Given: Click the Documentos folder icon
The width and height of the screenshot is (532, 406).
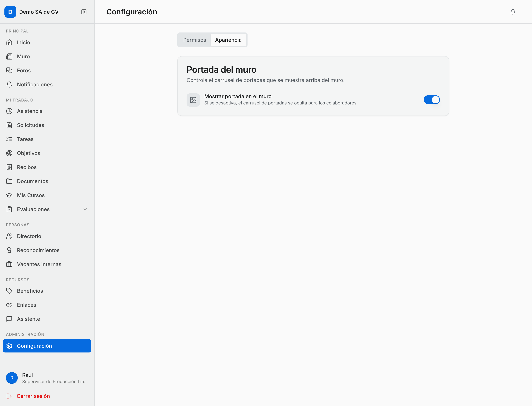Looking at the screenshot, I should pyautogui.click(x=9, y=181).
